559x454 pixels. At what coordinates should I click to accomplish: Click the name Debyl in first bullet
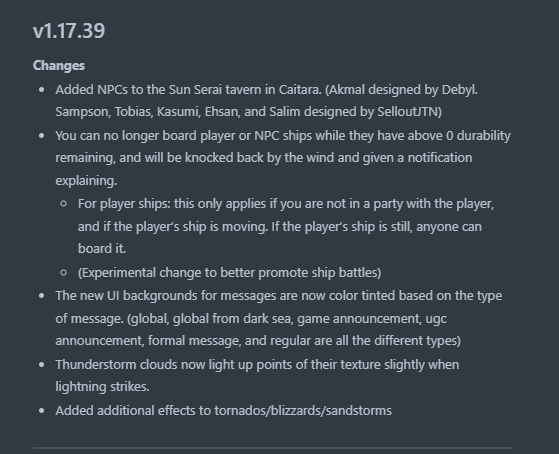pos(460,90)
